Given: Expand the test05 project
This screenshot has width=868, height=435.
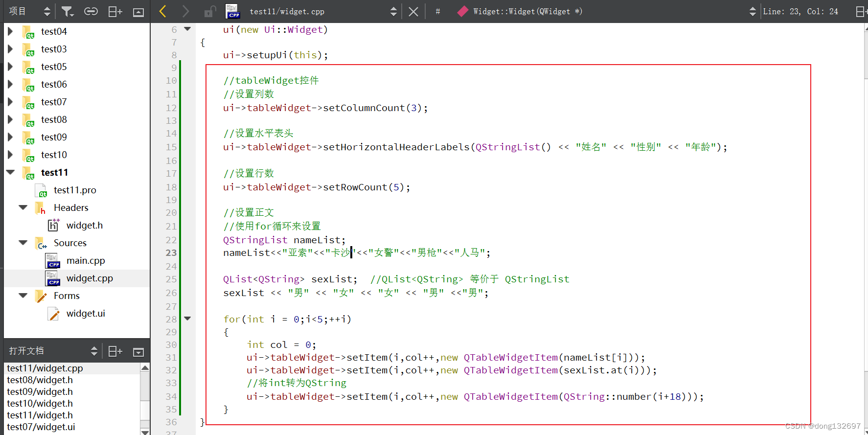Looking at the screenshot, I should point(10,67).
